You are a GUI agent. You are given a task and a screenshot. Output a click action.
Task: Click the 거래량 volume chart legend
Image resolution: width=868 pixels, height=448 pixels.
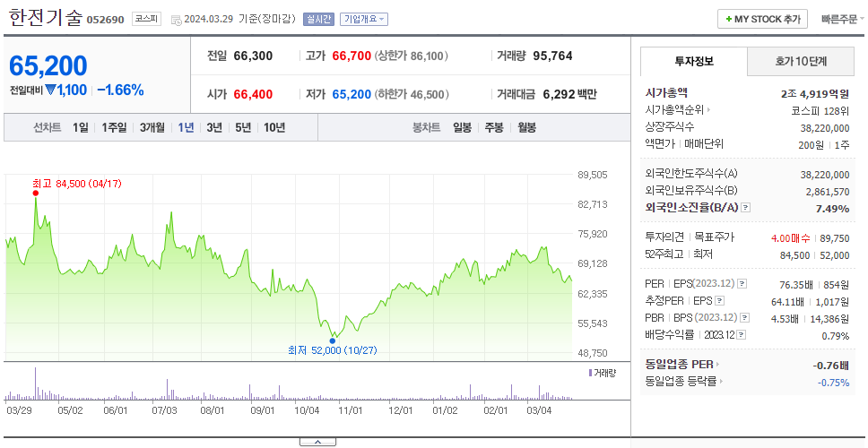603,373
